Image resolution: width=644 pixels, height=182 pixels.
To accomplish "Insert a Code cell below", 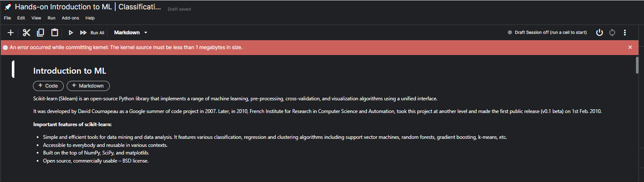I will 48,86.
